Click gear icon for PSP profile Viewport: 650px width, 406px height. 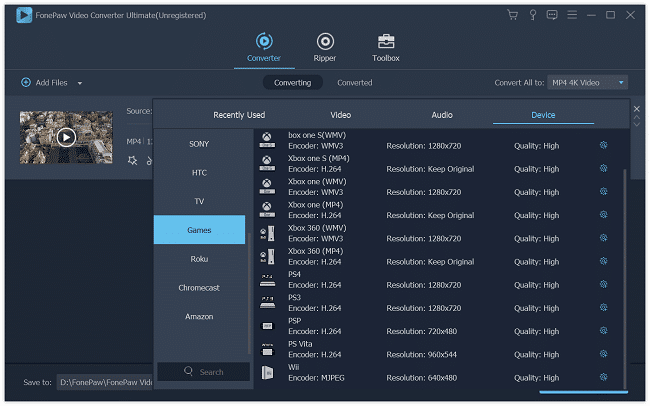point(603,330)
